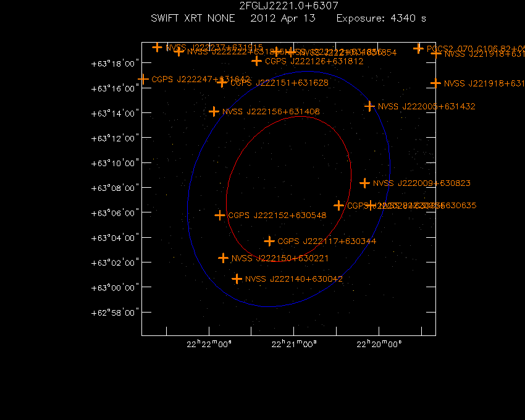Click the observation date 2012 Apr 13
The image size is (525, 420).
point(283,18)
